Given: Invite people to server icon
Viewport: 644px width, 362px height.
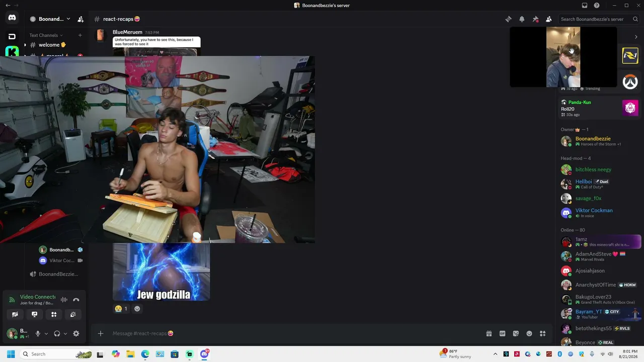Looking at the screenshot, I should tap(80, 19).
